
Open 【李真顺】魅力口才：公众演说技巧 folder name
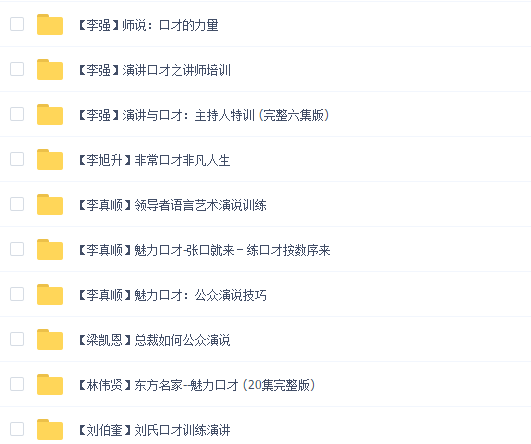click(172, 295)
